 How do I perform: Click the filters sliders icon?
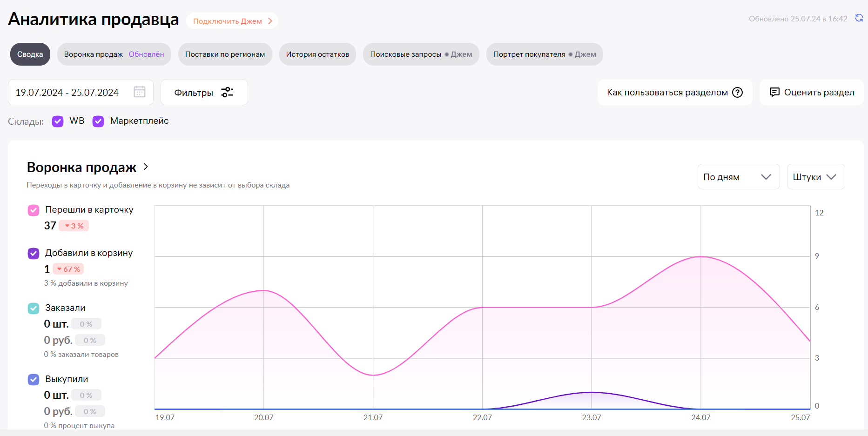pyautogui.click(x=227, y=92)
